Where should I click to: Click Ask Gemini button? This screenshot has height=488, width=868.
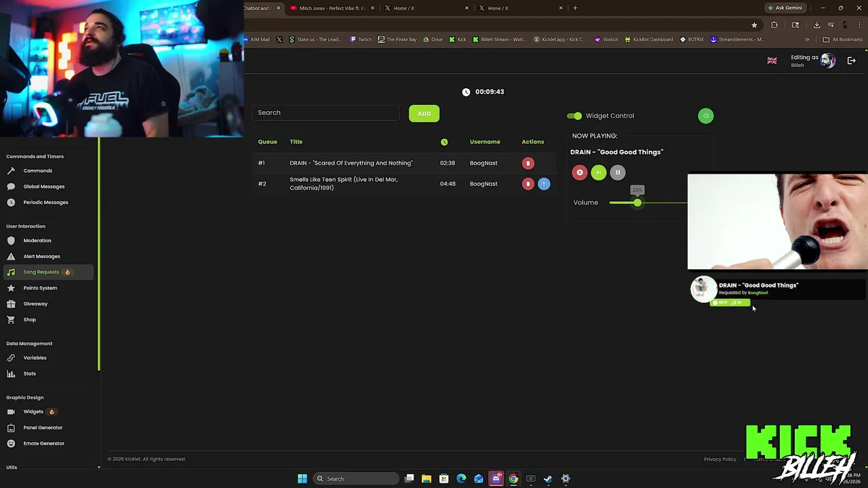[785, 8]
